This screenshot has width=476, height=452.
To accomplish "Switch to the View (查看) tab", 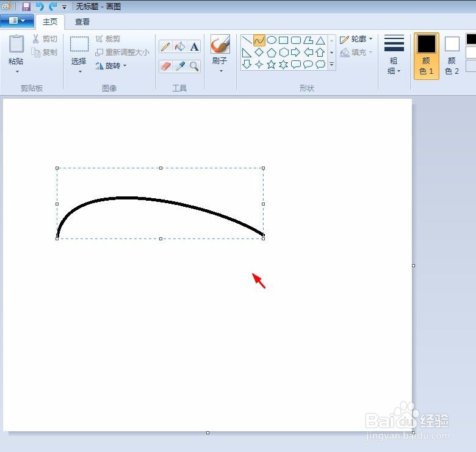I will [82, 22].
